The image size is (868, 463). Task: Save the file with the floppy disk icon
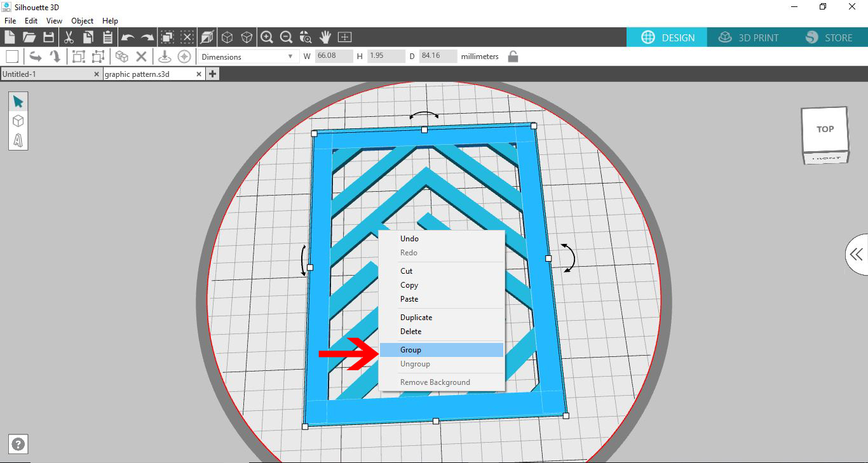coord(49,37)
